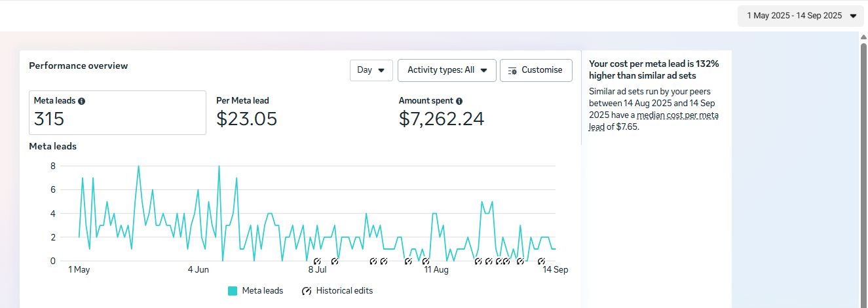Click the Historical edits legend icon
868x308 pixels.
307,291
